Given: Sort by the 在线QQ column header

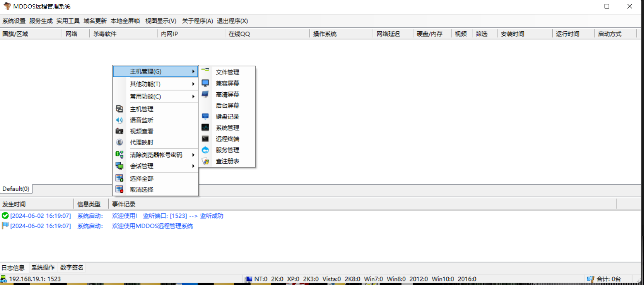Looking at the screenshot, I should 267,34.
